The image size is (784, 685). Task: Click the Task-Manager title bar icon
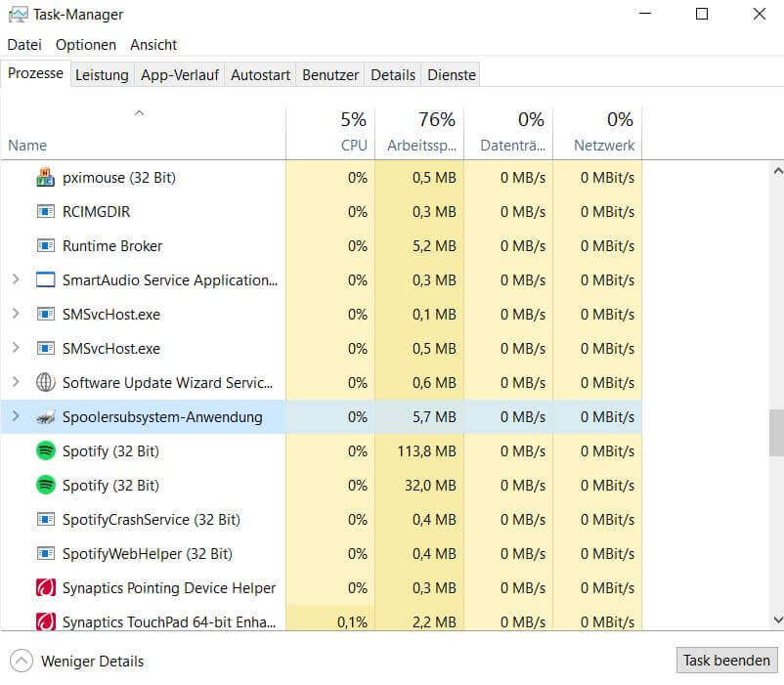pos(18,15)
